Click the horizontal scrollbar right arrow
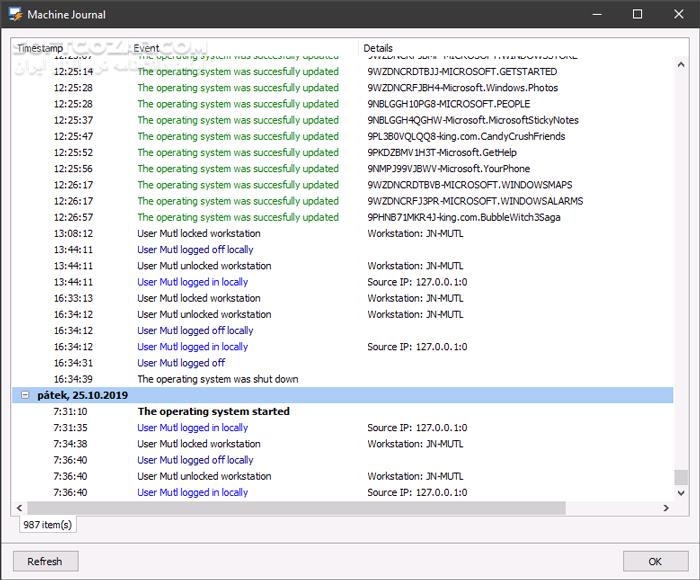 pos(666,508)
